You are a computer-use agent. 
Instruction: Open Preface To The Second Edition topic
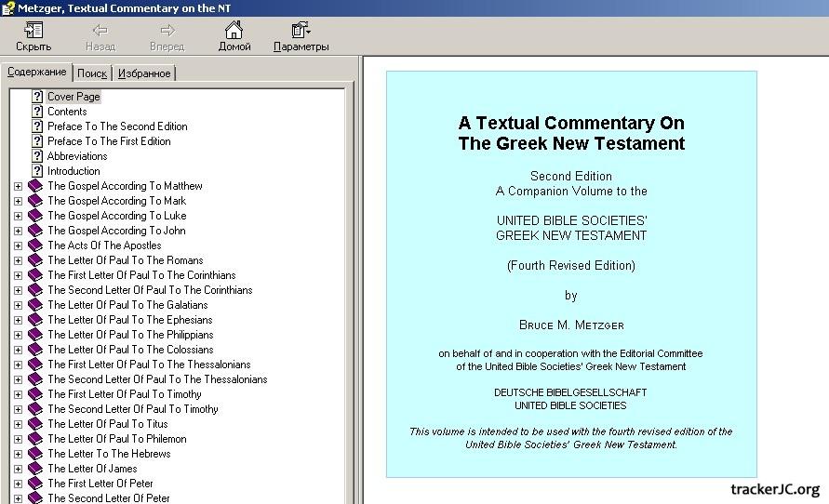[117, 126]
